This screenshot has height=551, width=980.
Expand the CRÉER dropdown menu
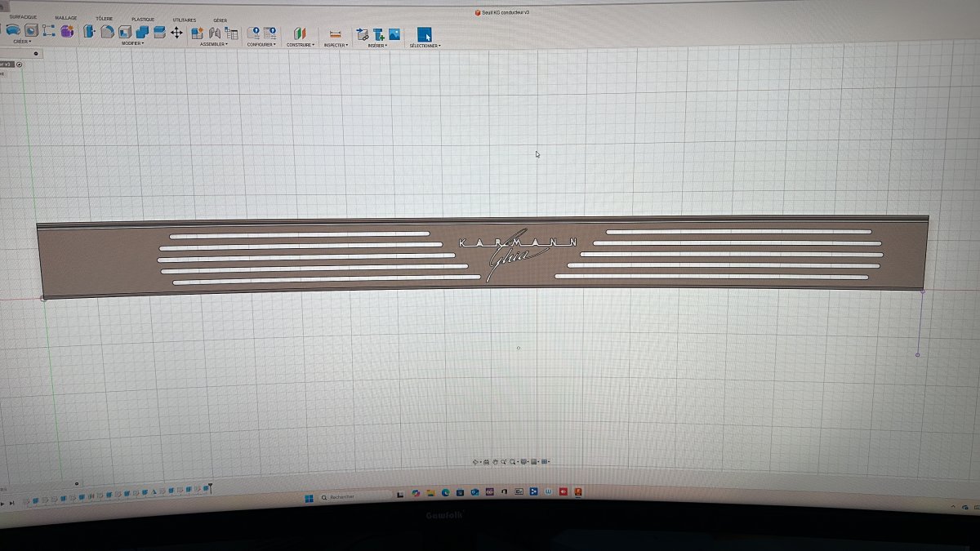point(22,41)
